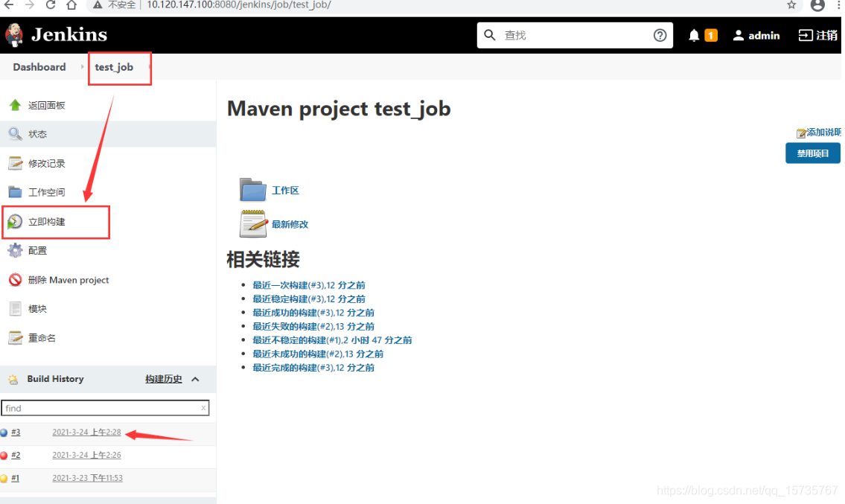Viewport: 845px width, 504px height.
Task: Open the notifications bell icon
Action: (694, 36)
